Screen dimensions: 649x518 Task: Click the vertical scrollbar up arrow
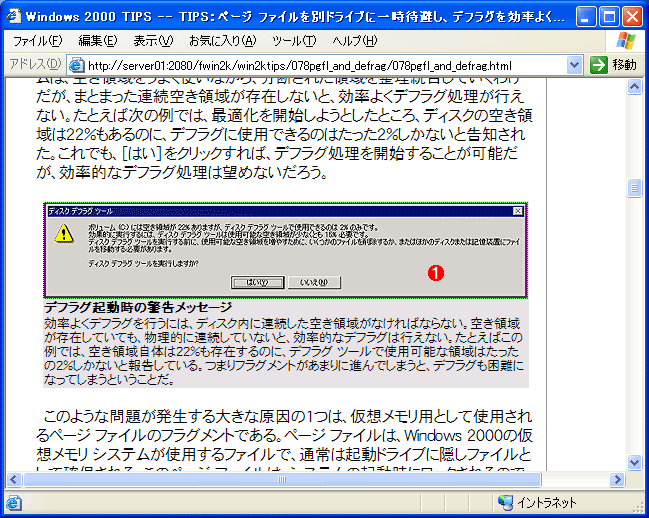coord(634,86)
